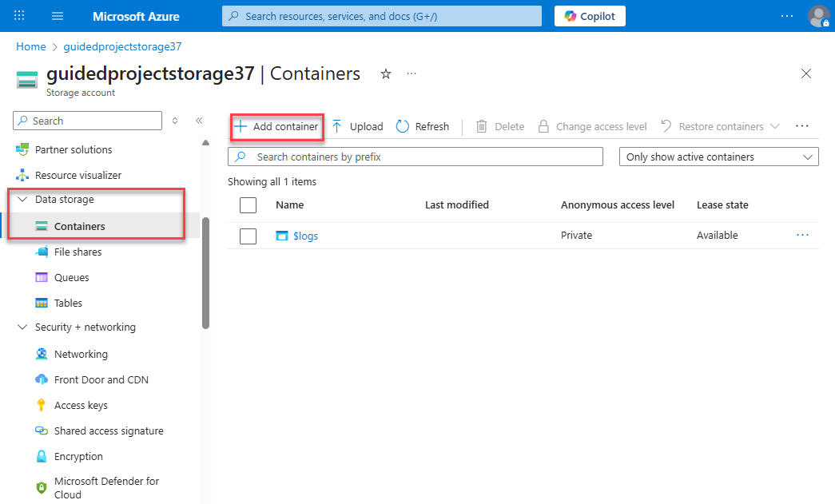This screenshot has height=504, width=835.
Task: Open Resource visualizer
Action: click(x=78, y=175)
